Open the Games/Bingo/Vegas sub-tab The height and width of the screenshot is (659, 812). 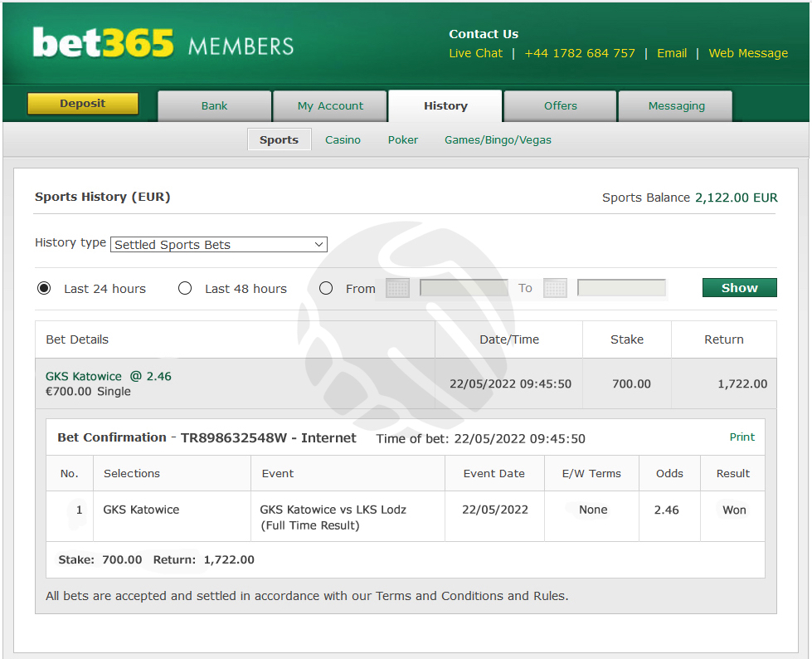(x=498, y=140)
